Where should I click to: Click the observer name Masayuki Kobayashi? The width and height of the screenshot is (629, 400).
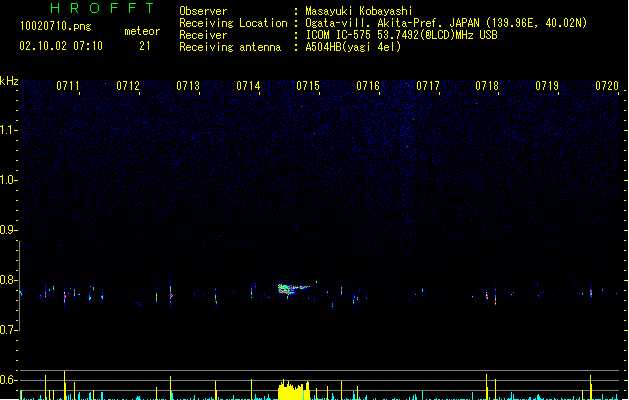(x=359, y=11)
